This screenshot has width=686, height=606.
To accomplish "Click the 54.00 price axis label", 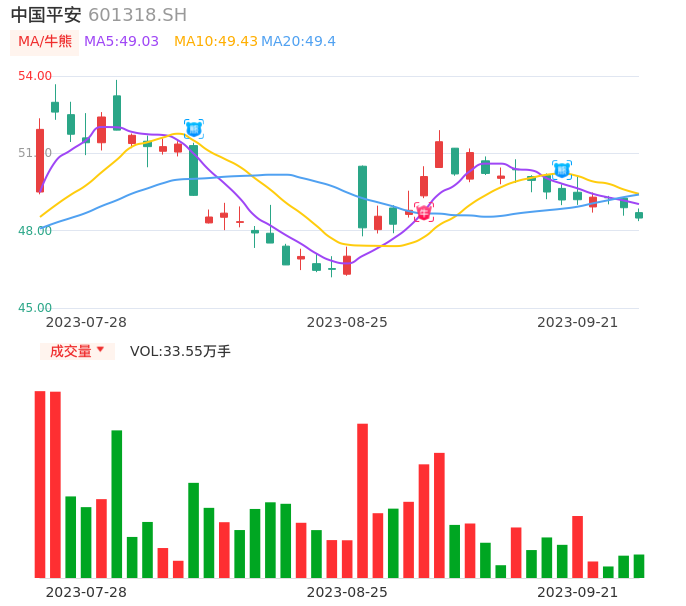I will click(x=35, y=76).
